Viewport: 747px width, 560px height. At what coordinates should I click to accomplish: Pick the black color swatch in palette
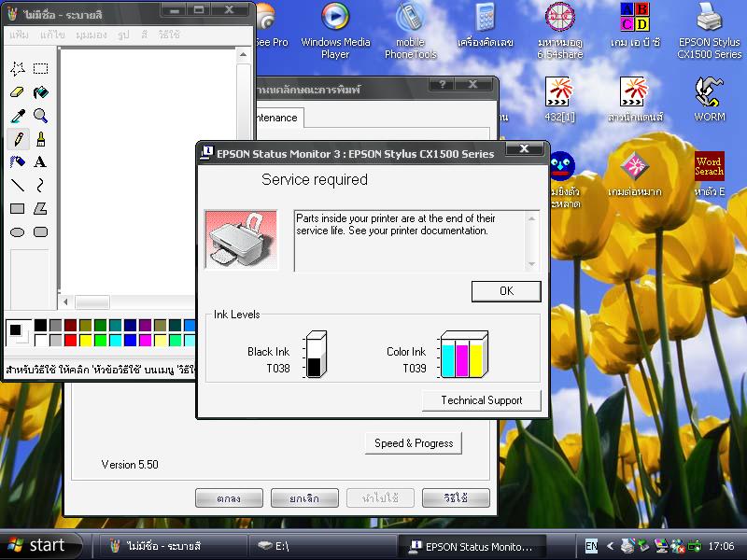pos(40,325)
